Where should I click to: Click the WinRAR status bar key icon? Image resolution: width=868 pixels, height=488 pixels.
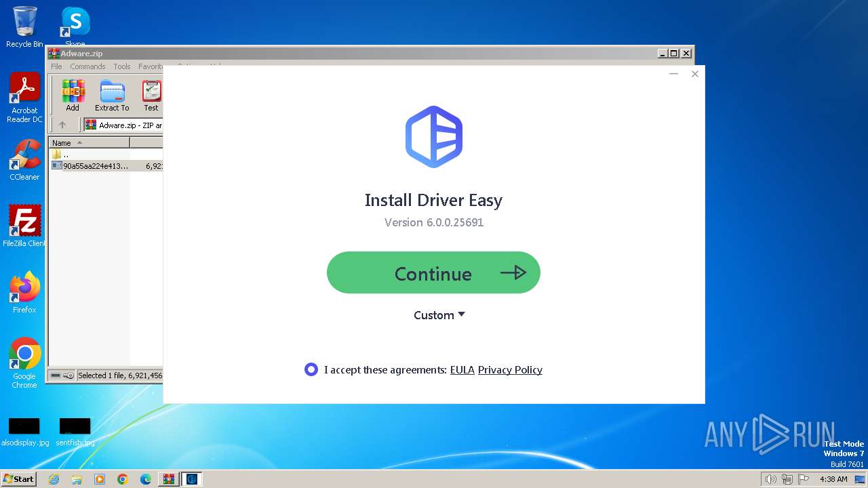click(68, 375)
